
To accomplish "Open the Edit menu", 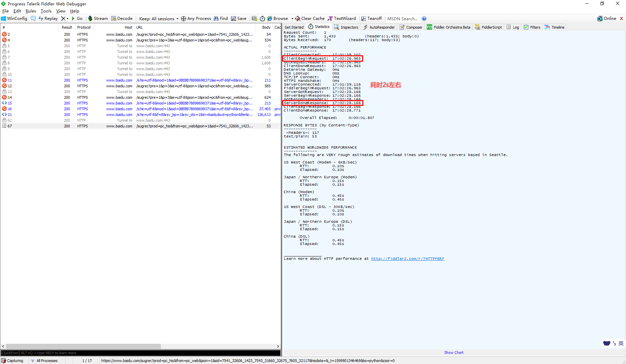I will point(17,11).
